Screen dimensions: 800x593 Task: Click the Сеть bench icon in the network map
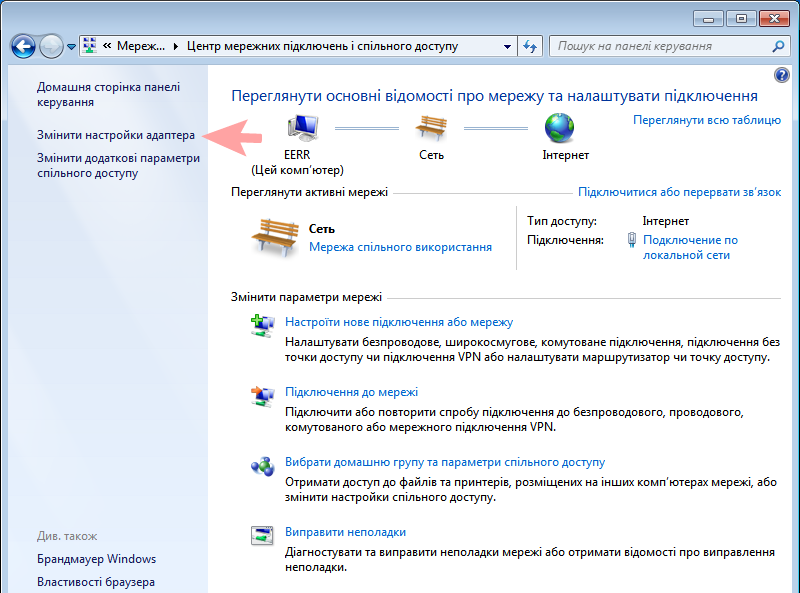[x=432, y=127]
